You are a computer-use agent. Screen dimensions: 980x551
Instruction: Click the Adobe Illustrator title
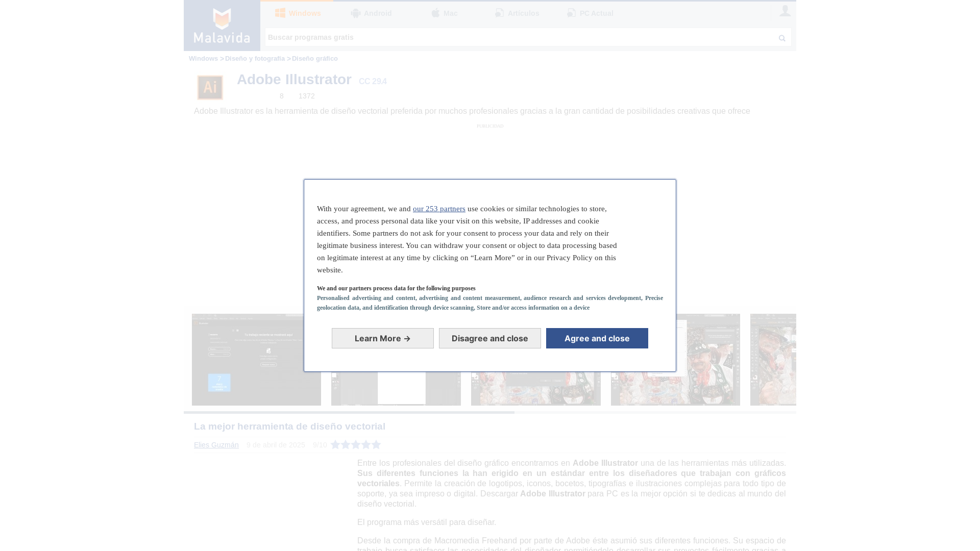click(294, 80)
